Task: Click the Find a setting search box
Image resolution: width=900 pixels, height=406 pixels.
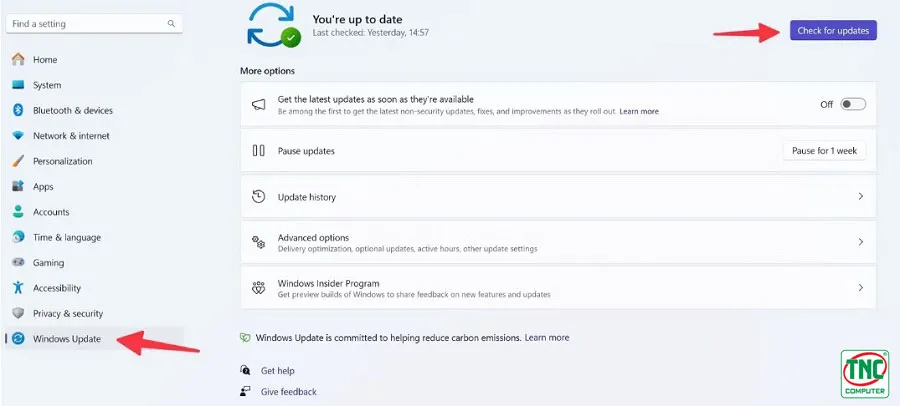Action: tap(94, 24)
